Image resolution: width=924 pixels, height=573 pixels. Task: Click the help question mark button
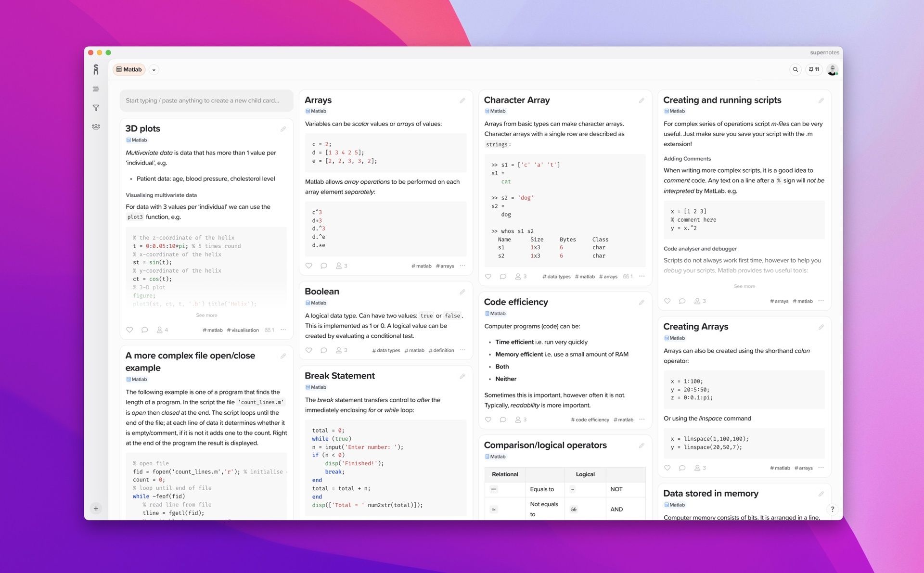click(x=833, y=509)
